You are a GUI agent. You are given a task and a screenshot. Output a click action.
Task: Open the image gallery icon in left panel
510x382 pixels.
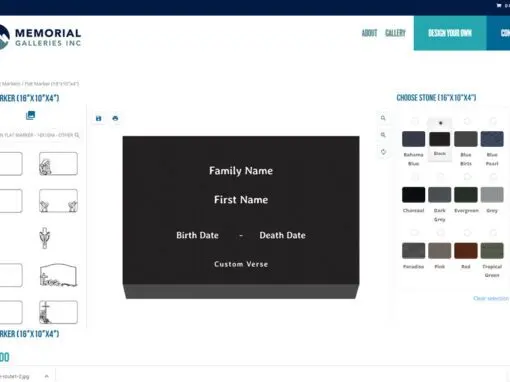click(30, 115)
